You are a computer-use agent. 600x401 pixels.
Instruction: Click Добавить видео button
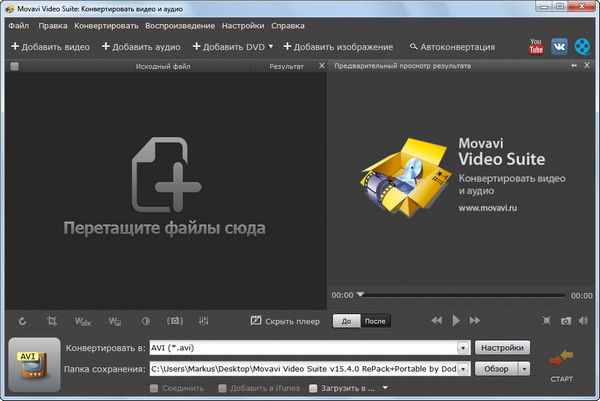tap(51, 47)
